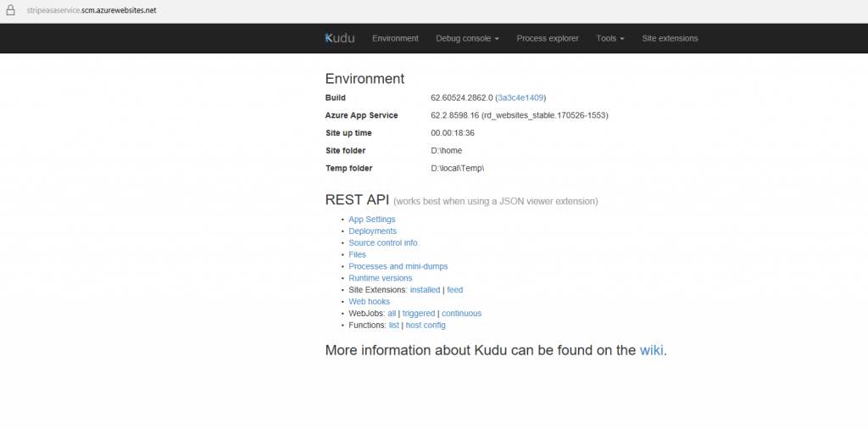Click the JSON viewer extension note

pyautogui.click(x=495, y=202)
